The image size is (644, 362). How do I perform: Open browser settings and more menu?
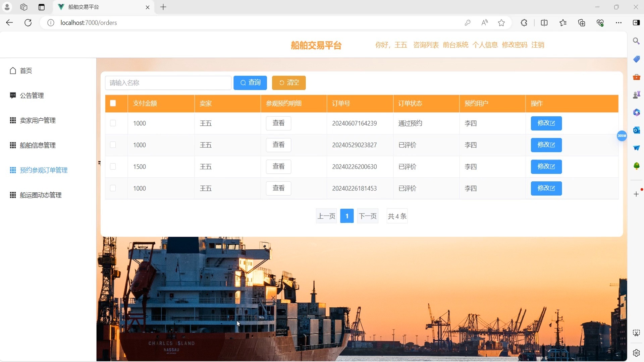coord(619,23)
